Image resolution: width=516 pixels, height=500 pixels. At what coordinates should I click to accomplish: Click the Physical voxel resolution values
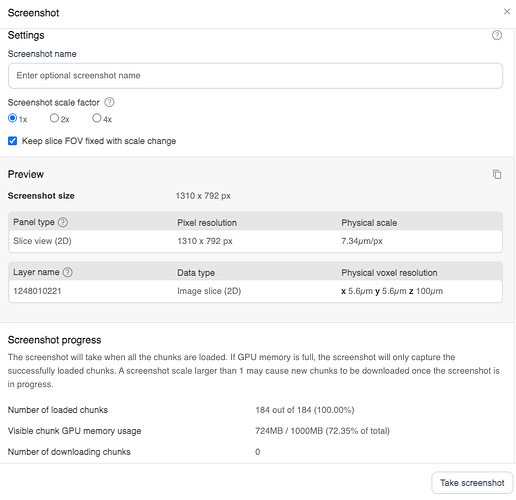(x=392, y=291)
